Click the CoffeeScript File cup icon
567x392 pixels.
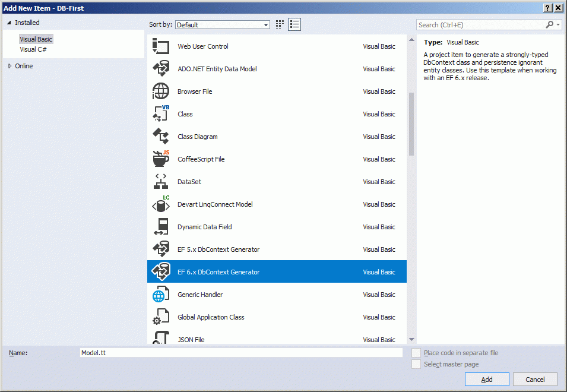[161, 159]
